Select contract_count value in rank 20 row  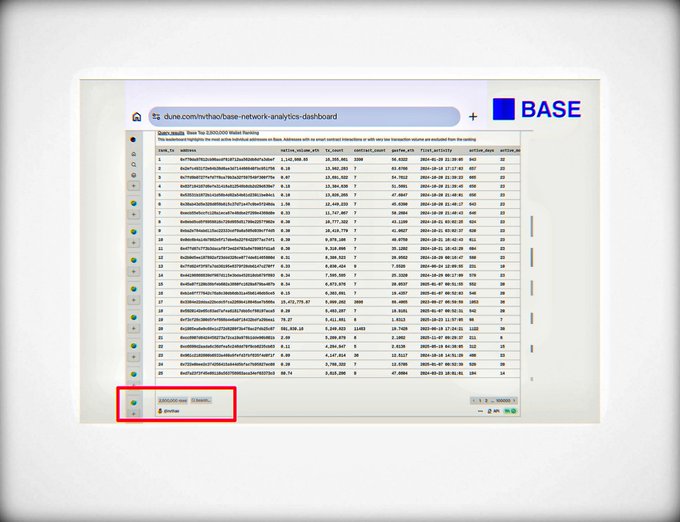[x=360, y=329]
